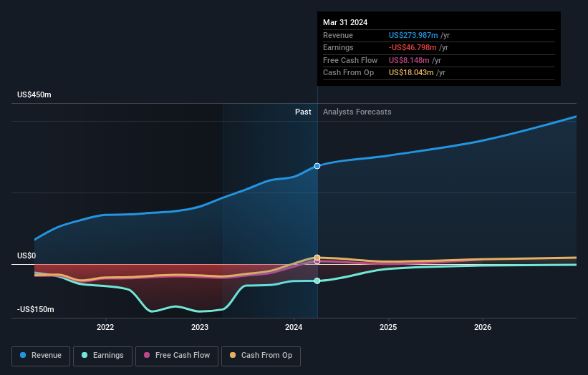Toggle the Revenue legend series

point(41,356)
